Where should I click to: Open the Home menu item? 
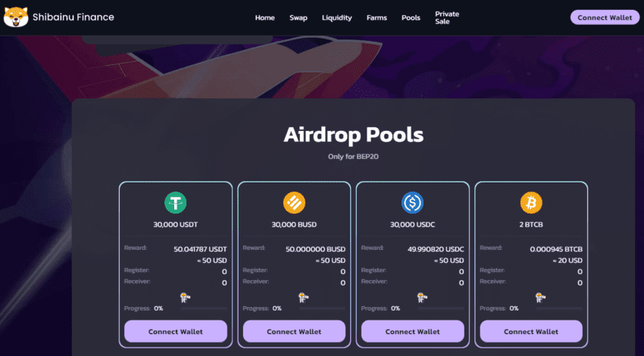point(265,17)
